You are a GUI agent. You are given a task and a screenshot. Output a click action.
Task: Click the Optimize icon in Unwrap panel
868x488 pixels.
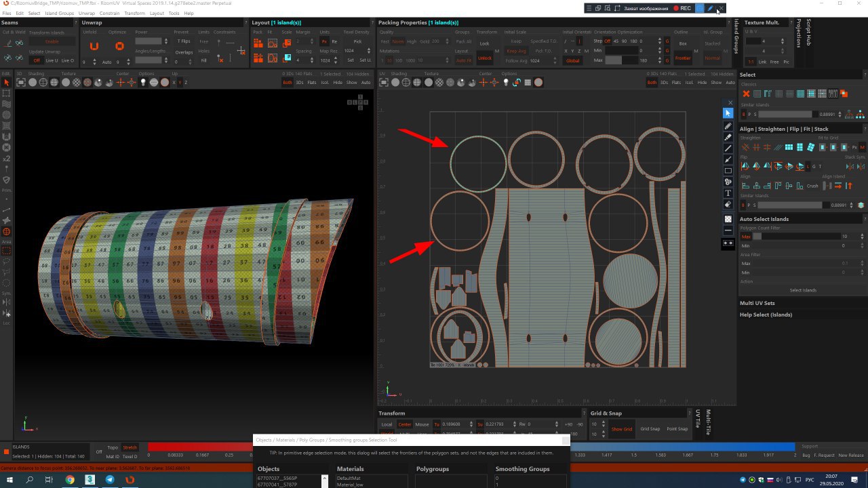click(x=119, y=46)
